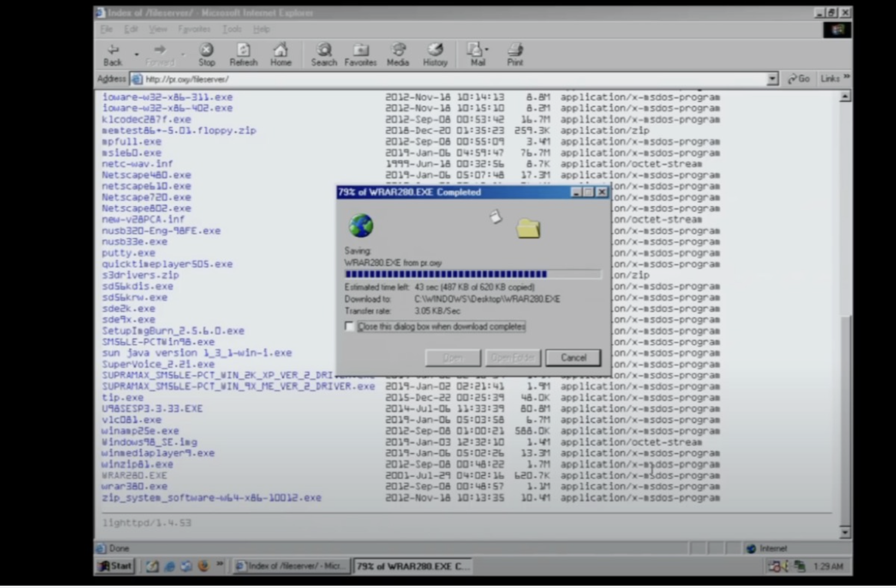The width and height of the screenshot is (896, 588).
Task: Open the Tools menu
Action: (x=232, y=29)
